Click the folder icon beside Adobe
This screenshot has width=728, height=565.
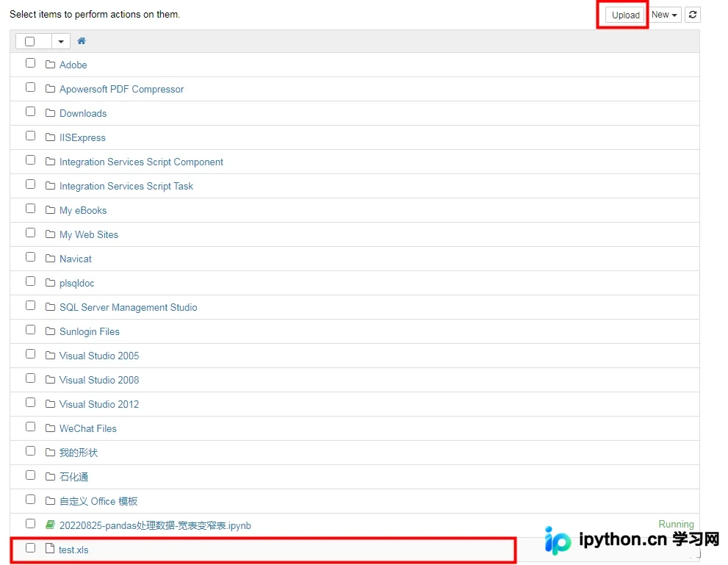point(50,65)
